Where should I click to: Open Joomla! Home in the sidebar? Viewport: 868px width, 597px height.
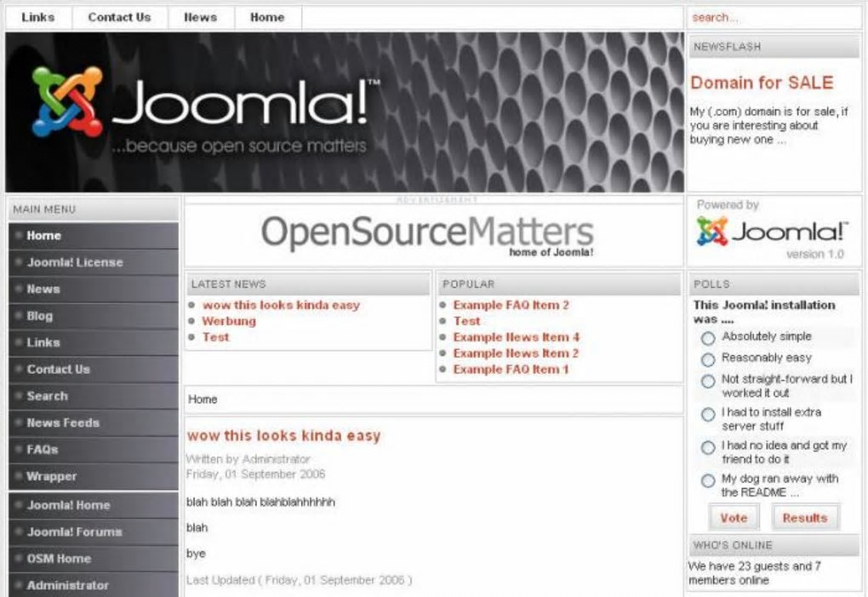tap(94, 505)
